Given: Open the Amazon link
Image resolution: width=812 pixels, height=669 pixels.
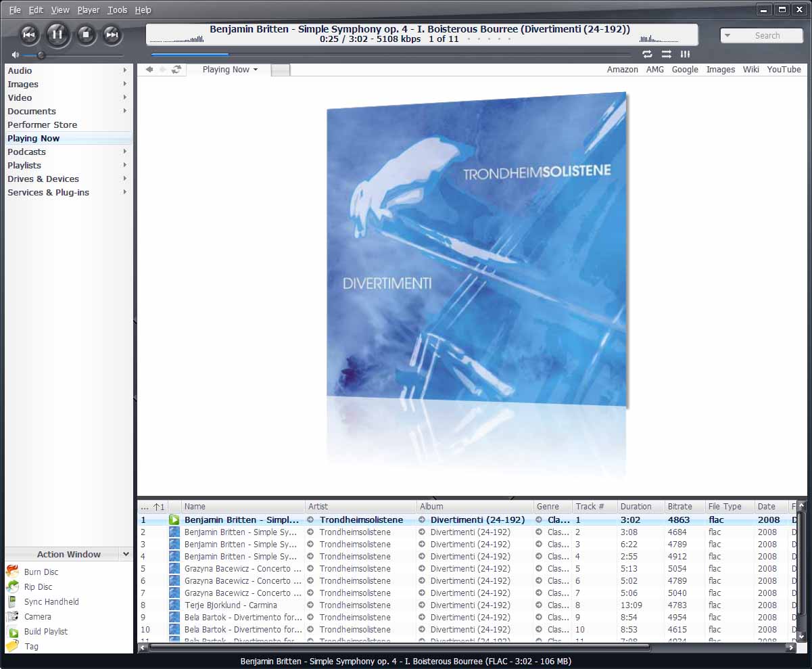Looking at the screenshot, I should (x=623, y=70).
